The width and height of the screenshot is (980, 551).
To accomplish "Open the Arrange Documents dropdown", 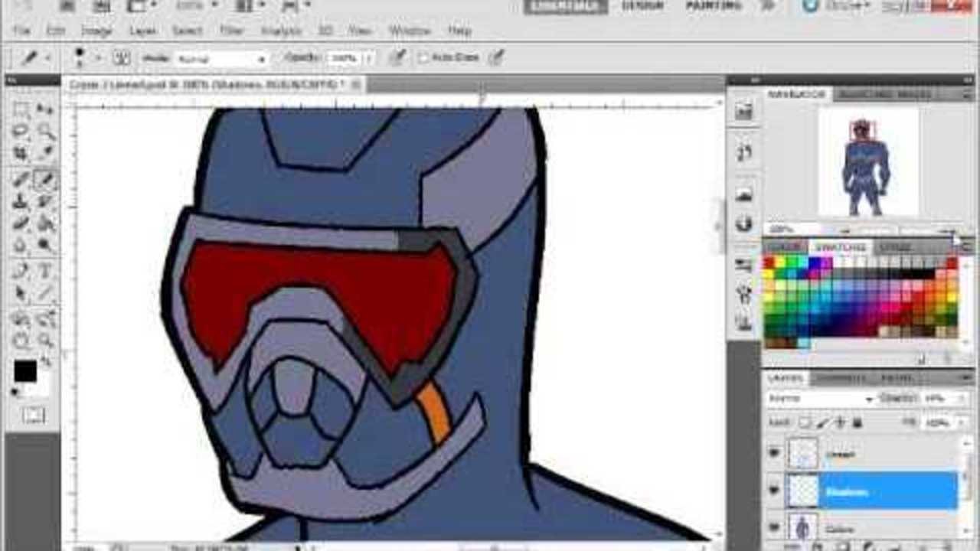I will pos(250,6).
